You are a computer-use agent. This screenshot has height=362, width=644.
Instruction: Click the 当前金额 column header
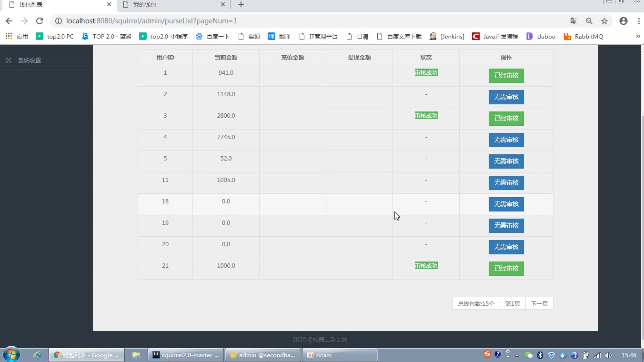pyautogui.click(x=226, y=58)
